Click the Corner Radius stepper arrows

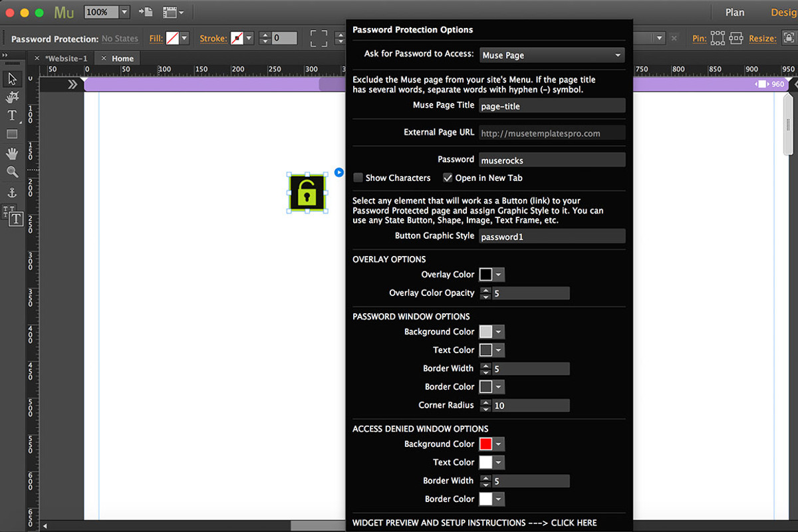[x=485, y=405]
